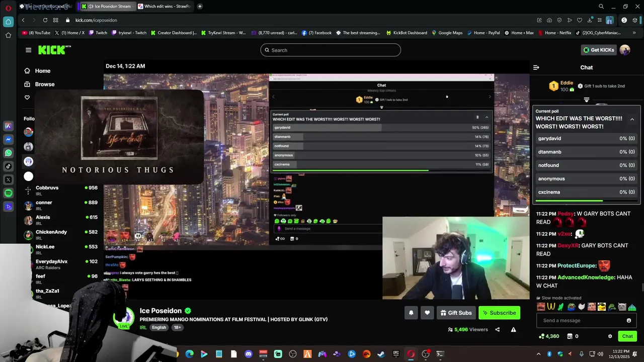
Task: Open Alexis channel in sidebar
Action: click(x=60, y=220)
